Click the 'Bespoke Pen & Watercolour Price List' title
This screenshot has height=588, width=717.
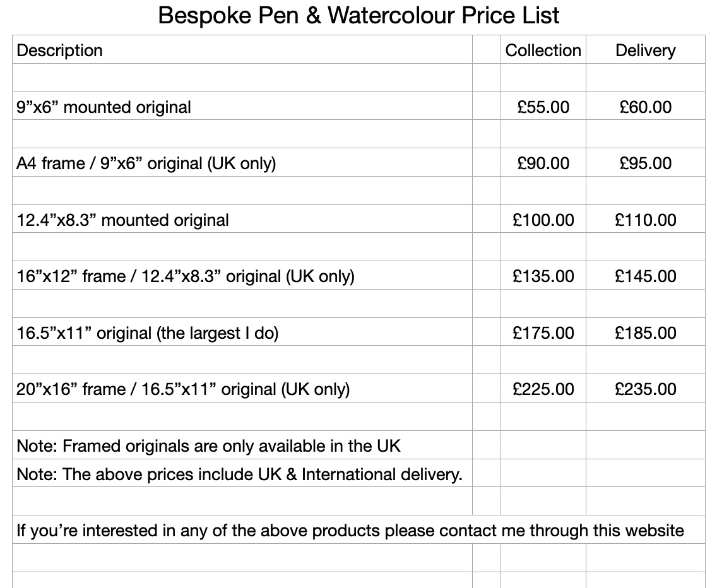(358, 16)
